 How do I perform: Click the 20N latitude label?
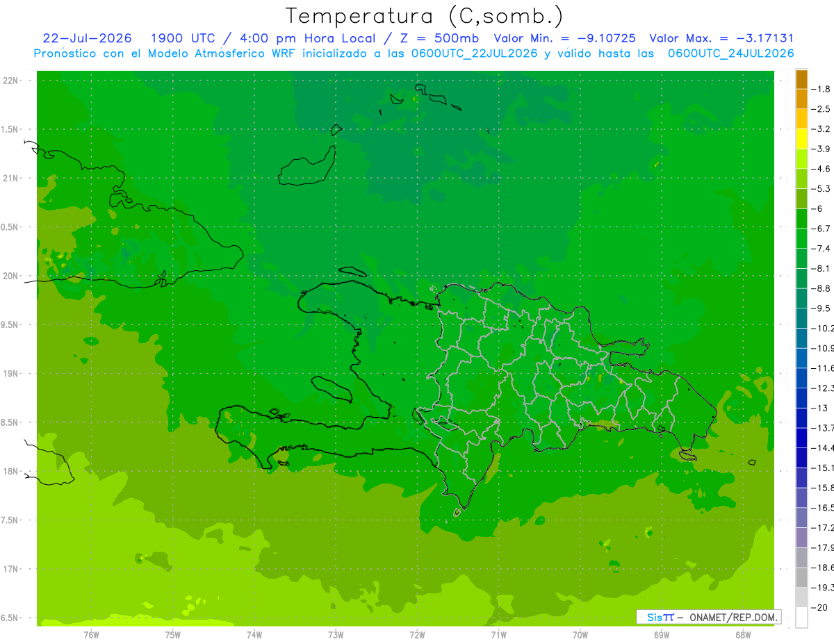[x=10, y=276]
